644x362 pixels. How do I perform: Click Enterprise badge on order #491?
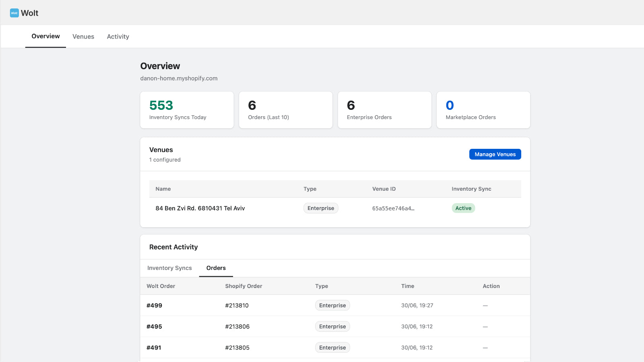coord(332,348)
